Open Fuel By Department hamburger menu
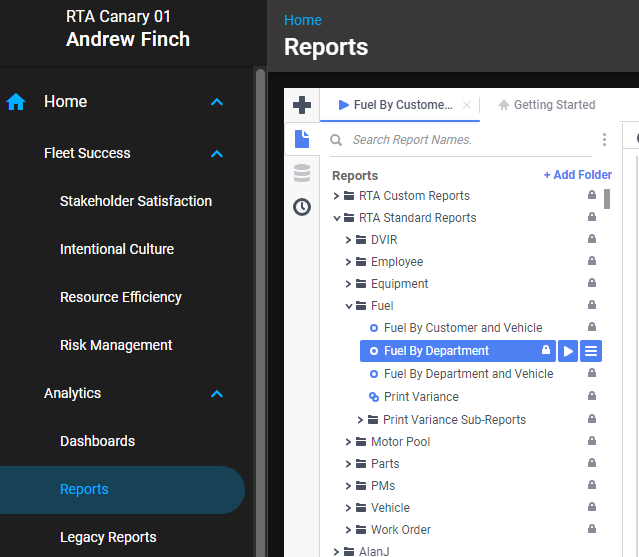 591,351
